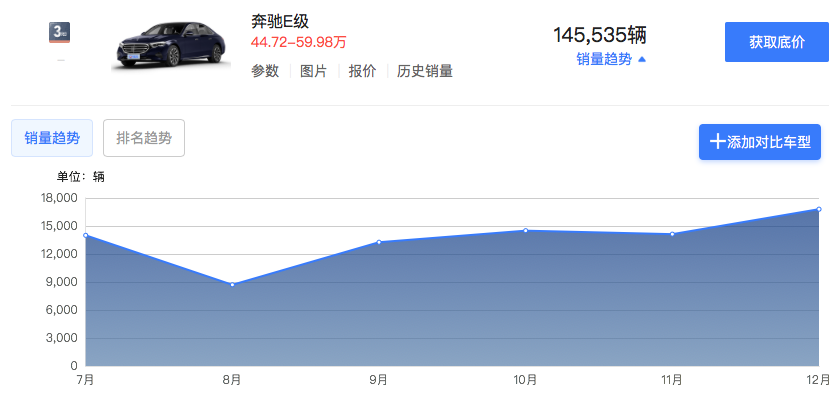Image resolution: width=837 pixels, height=398 pixels.
Task: Open the 奔驰E级 title link
Action: coord(280,21)
